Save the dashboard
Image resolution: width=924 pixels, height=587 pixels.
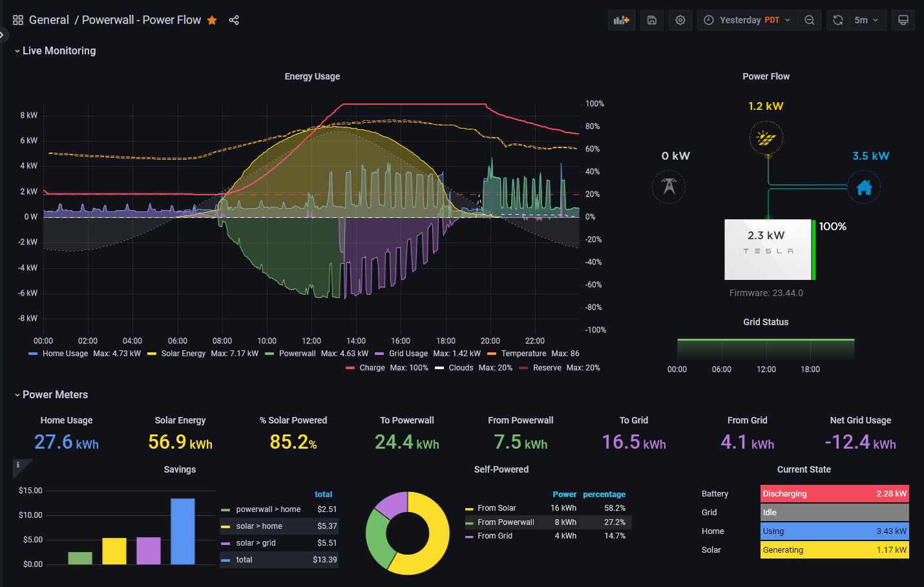point(652,20)
